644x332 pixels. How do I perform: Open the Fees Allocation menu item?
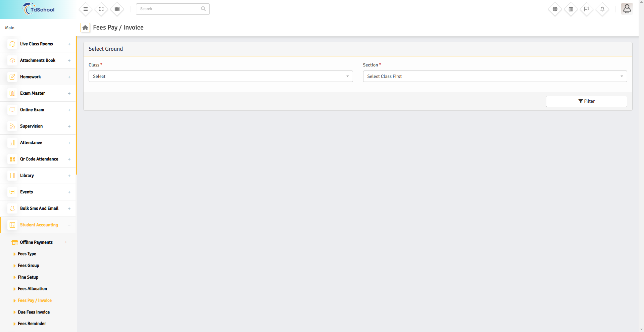tap(32, 289)
